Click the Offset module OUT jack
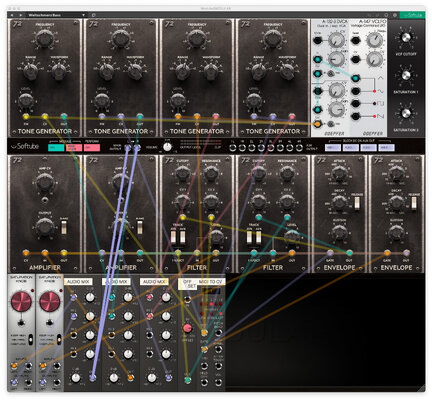 tap(188, 379)
